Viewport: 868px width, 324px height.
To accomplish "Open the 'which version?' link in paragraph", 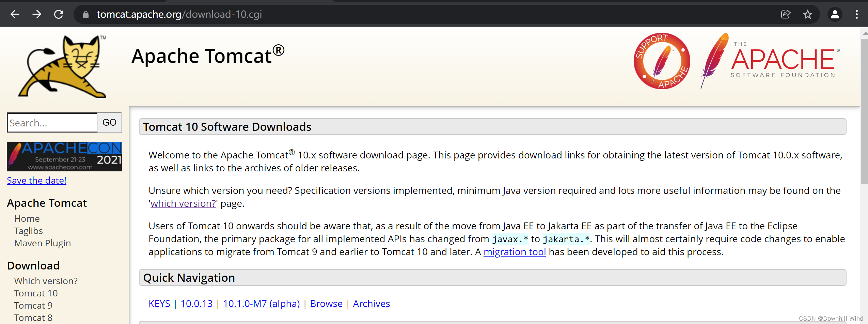I will point(183,203).
